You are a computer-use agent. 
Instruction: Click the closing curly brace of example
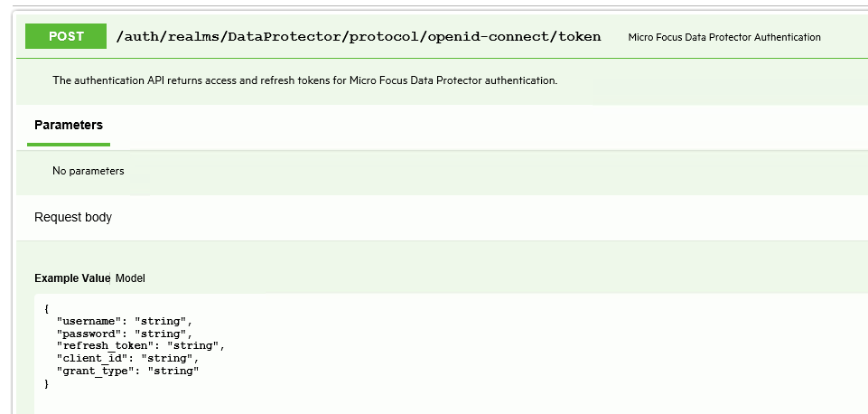46,383
